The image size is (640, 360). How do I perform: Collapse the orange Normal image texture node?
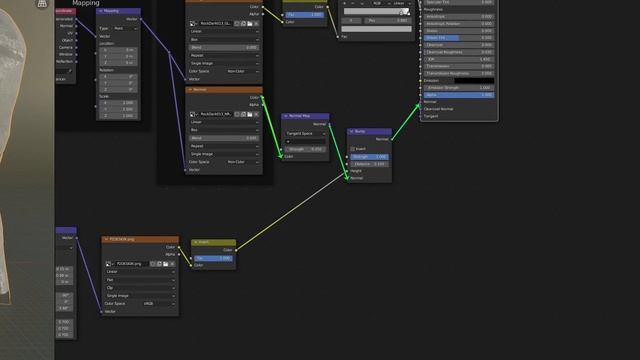tap(190, 89)
